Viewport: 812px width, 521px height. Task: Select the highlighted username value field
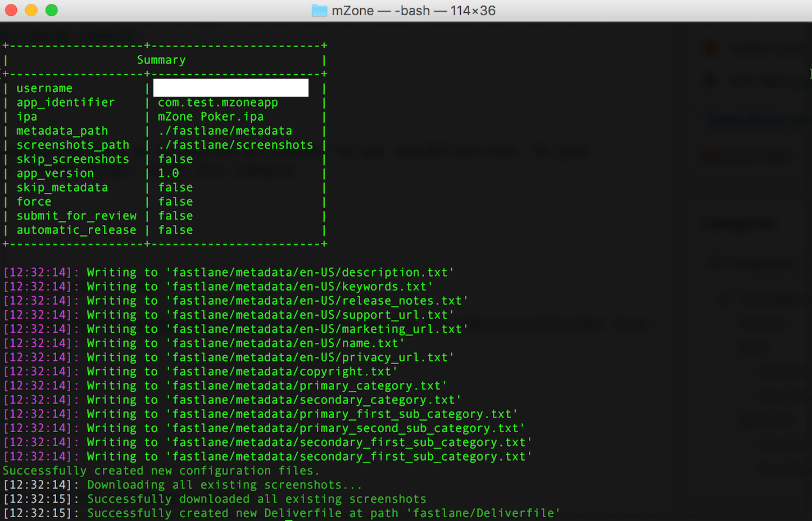point(230,88)
